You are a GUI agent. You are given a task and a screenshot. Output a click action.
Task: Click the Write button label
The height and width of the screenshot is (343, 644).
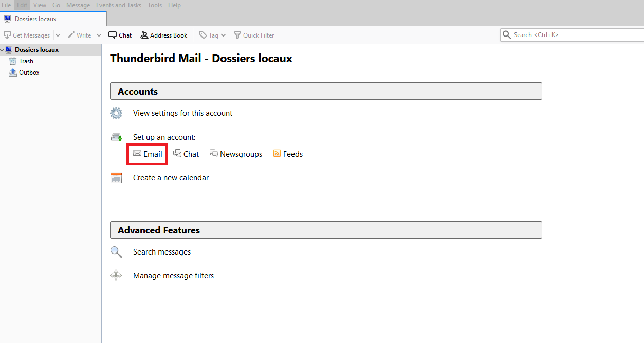84,35
